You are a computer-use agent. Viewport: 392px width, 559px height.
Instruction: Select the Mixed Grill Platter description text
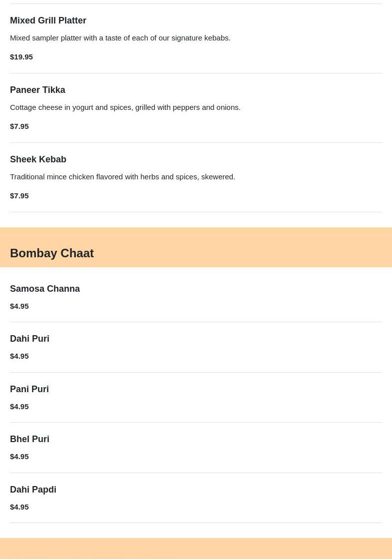[120, 38]
